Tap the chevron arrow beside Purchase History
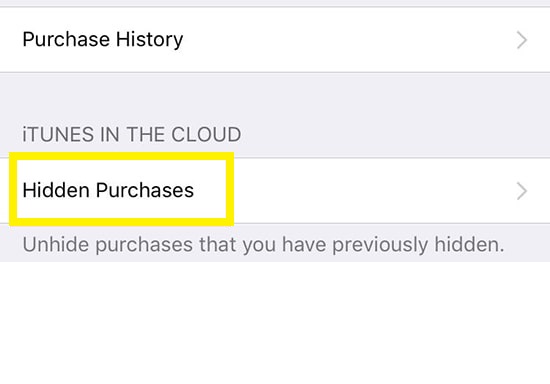 [522, 40]
